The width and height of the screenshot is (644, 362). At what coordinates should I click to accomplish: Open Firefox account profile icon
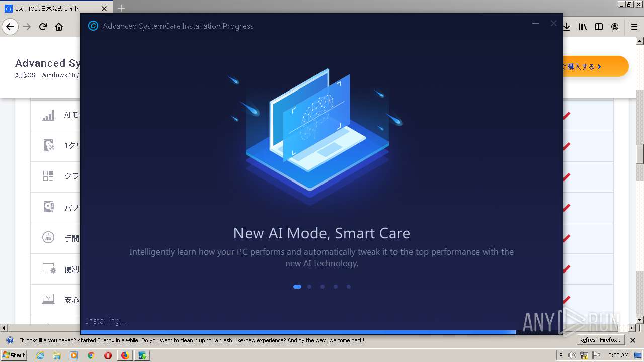click(x=615, y=27)
